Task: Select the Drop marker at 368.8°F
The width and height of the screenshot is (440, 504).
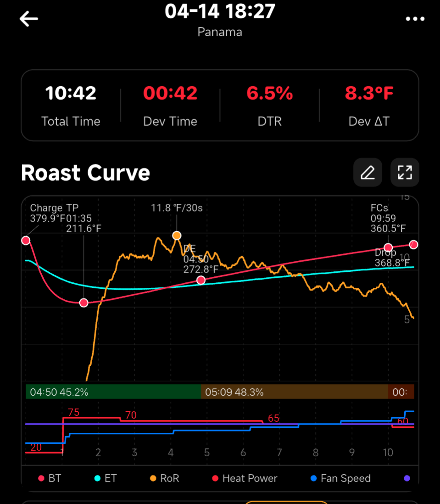Action: click(414, 245)
